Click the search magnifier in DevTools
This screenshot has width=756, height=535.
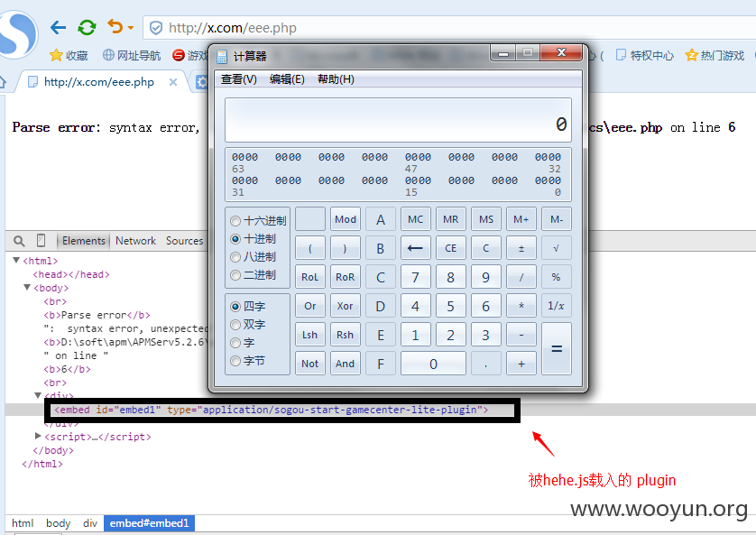click(19, 241)
